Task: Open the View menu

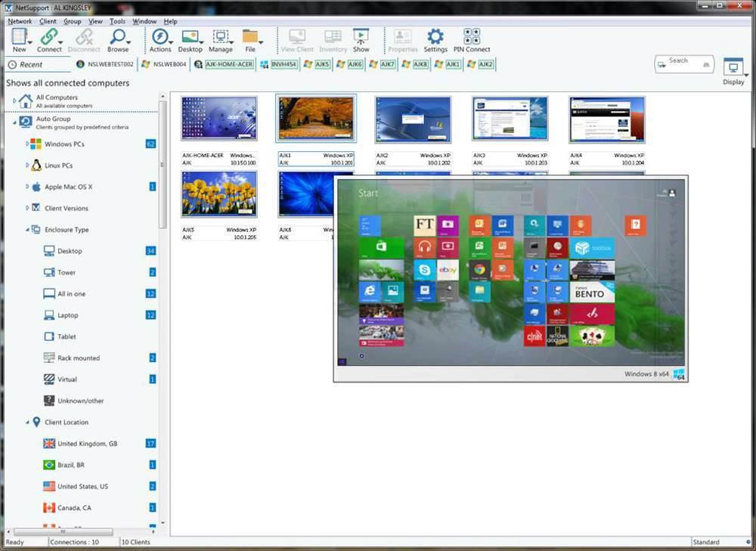Action: 95,21
